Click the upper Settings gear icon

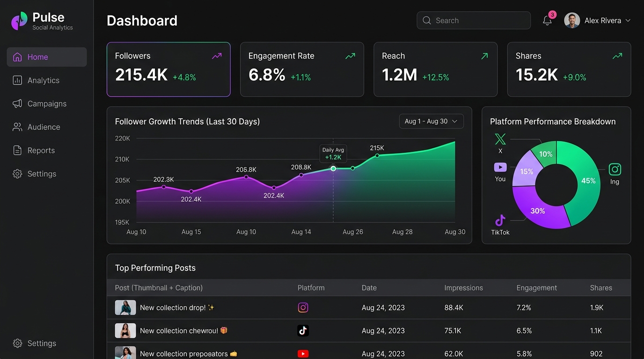click(x=17, y=174)
